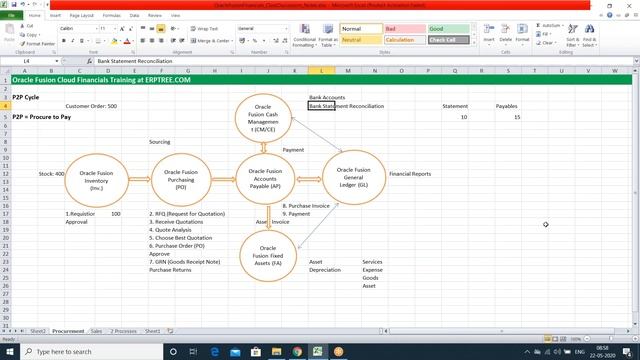Toggle Underline formatting
Viewport: 640px width, 360px height.
point(82,41)
